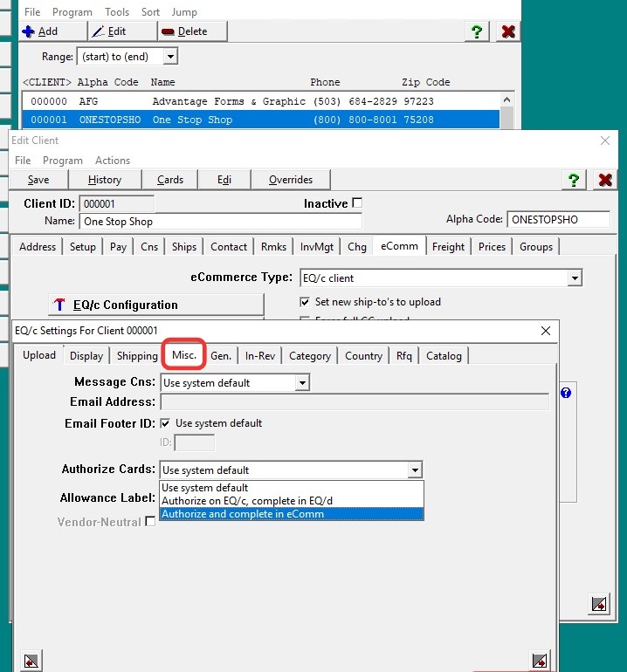Switch to the Upload tab in EQ/c Settings
The height and width of the screenshot is (672, 627).
39,355
